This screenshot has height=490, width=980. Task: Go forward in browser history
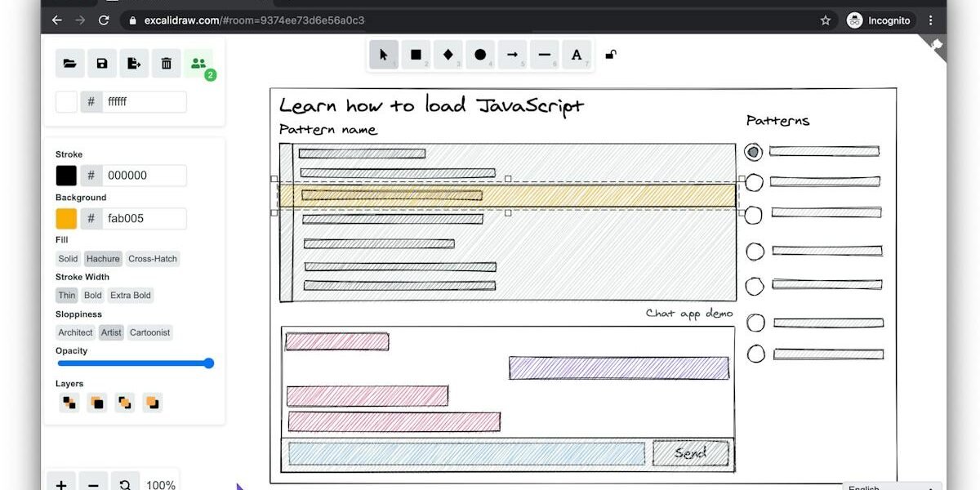click(80, 20)
